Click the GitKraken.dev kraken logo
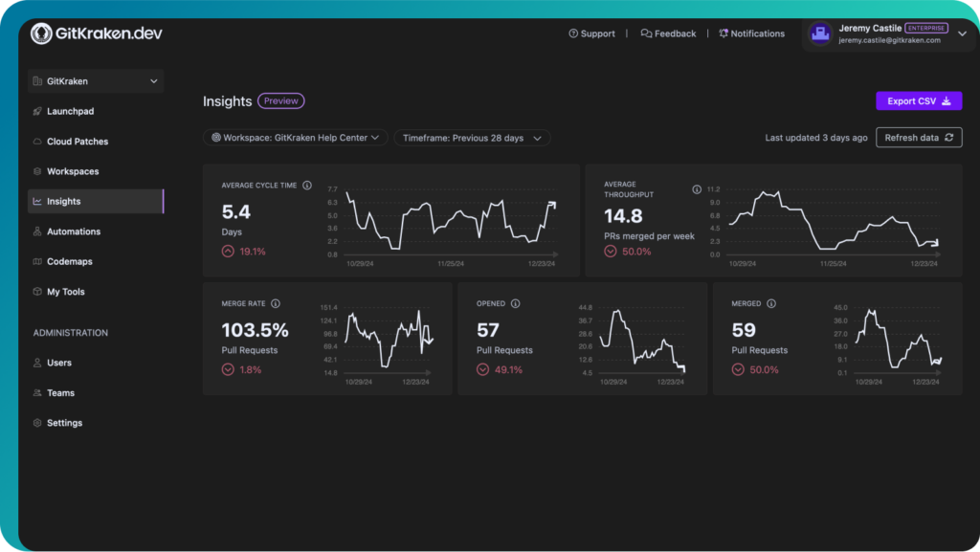The image size is (980, 552). [41, 33]
